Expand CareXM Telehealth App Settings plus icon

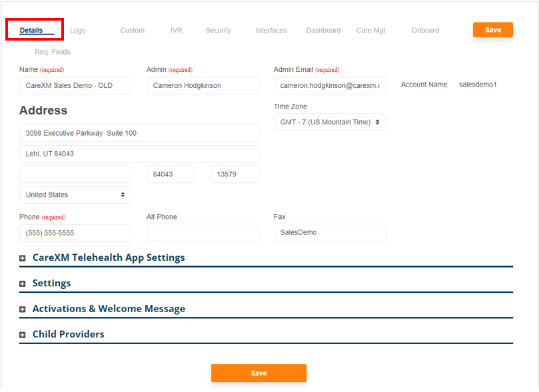point(23,258)
